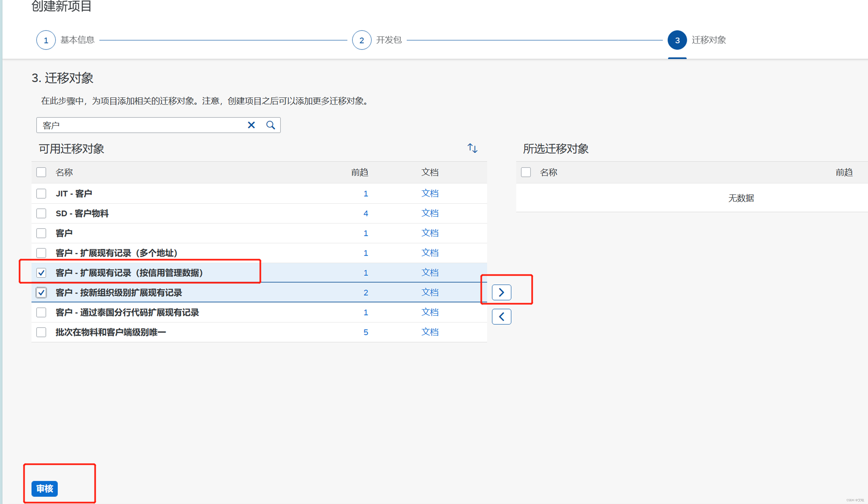868x504 pixels.
Task: Go to step 1 基本信息 circle
Action: tap(46, 40)
